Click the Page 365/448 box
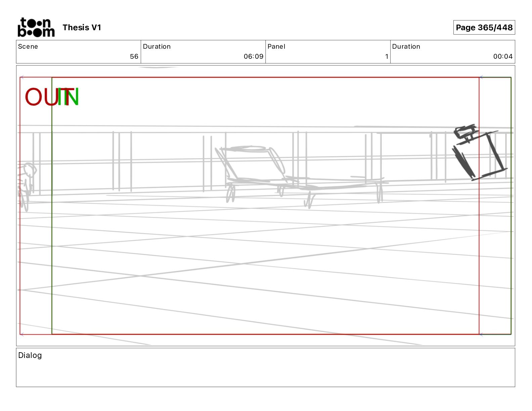This screenshot has width=532, height=411. pos(484,28)
